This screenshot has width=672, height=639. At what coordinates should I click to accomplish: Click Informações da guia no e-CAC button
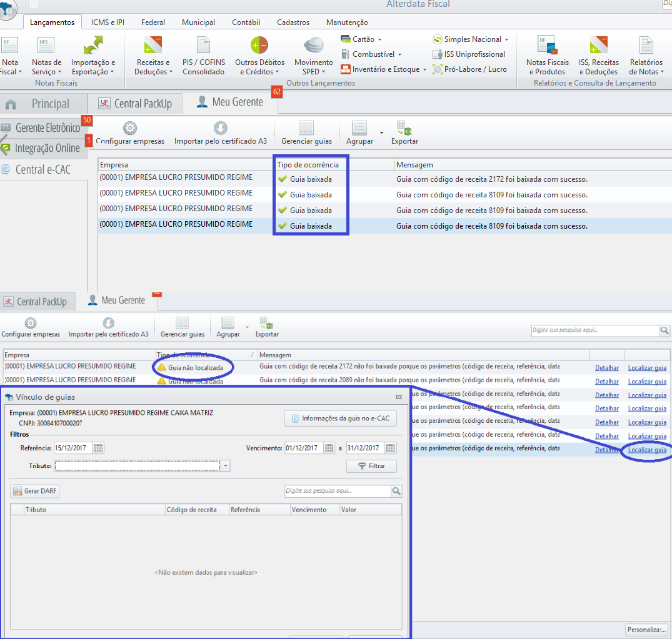point(340,419)
